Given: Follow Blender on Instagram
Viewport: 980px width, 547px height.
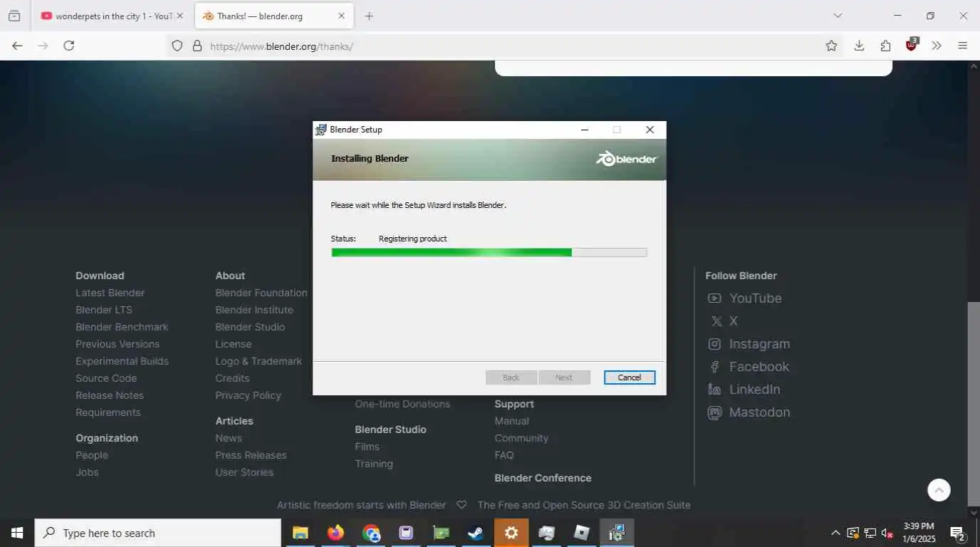Looking at the screenshot, I should point(749,344).
